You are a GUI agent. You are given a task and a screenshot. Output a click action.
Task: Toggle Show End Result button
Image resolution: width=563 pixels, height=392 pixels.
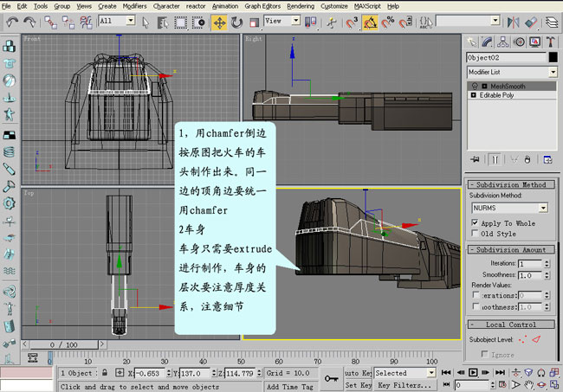pos(495,159)
